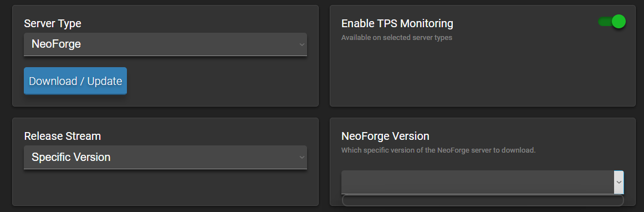
Task: Open the empty NeoForge Version combo box
Action: 483,183
